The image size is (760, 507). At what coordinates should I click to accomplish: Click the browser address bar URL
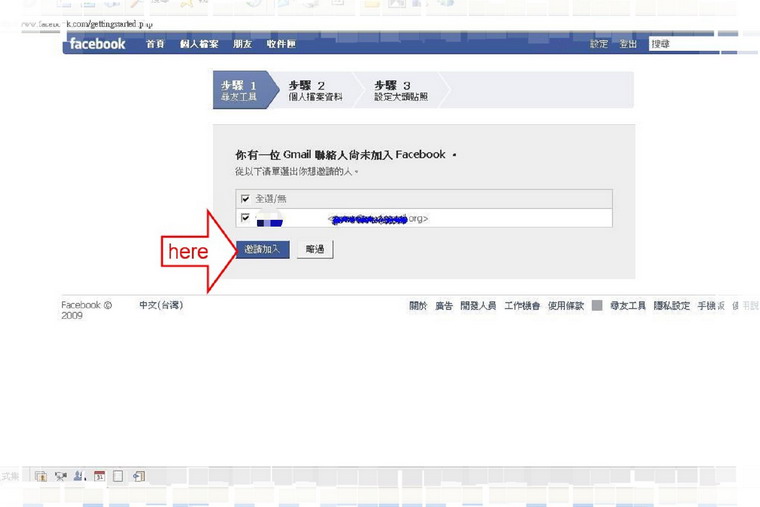(87, 24)
